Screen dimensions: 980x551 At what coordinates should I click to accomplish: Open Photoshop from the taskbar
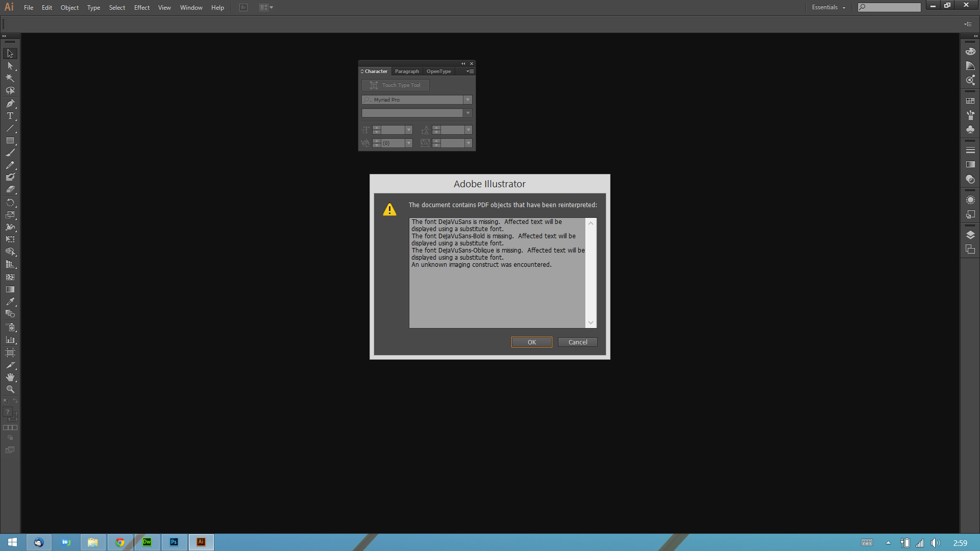174,542
